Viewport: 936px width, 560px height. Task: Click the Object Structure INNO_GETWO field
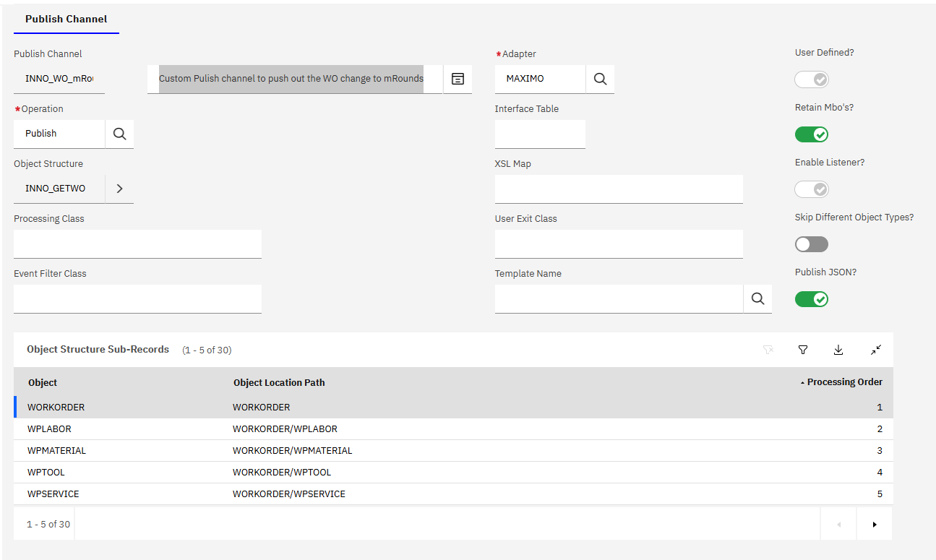coord(59,189)
